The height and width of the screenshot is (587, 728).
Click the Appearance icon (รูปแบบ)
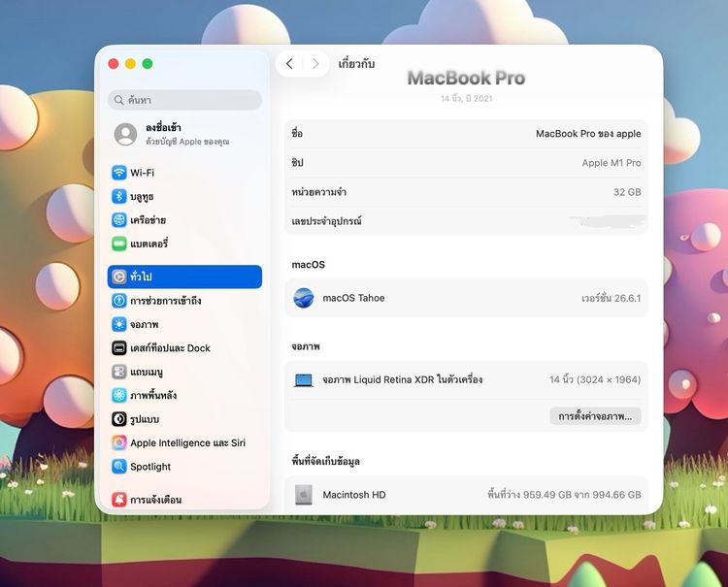tap(118, 419)
